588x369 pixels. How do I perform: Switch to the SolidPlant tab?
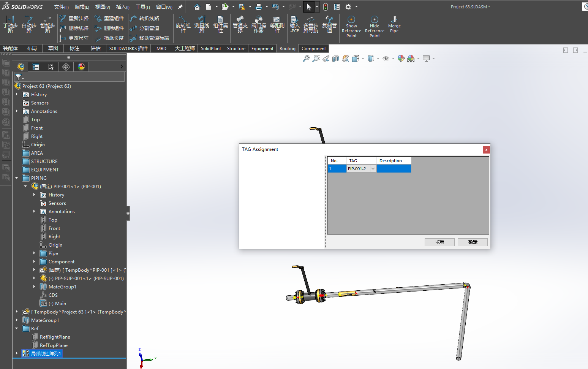(211, 49)
